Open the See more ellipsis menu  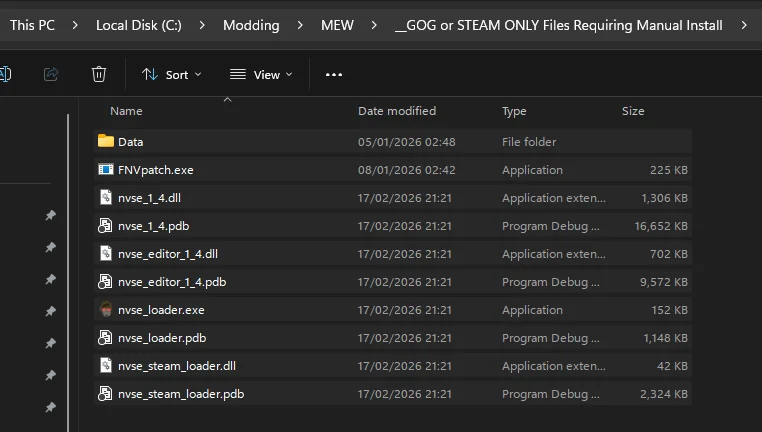[334, 74]
